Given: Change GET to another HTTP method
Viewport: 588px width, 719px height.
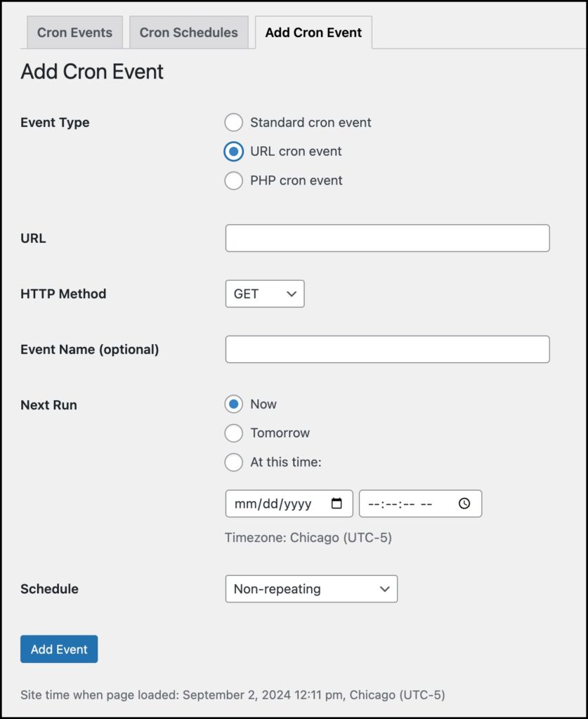Looking at the screenshot, I should (x=264, y=293).
